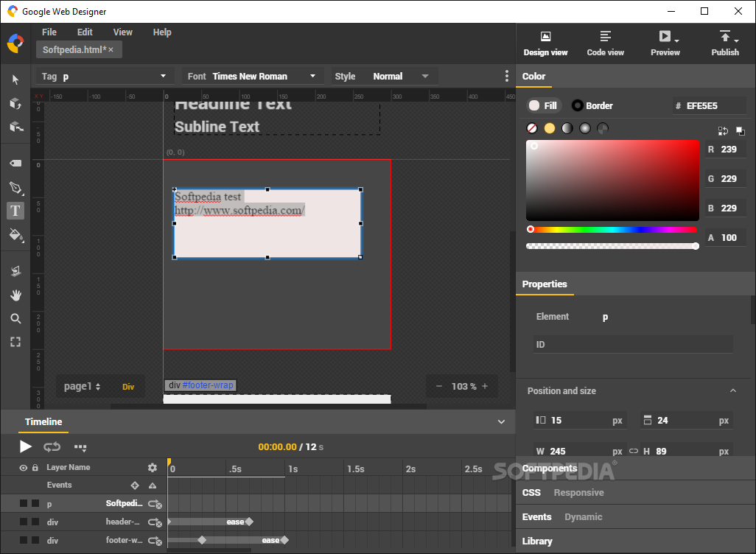Open the Library panel

click(537, 541)
